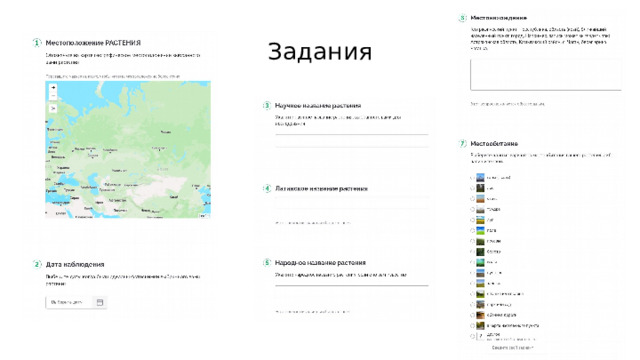Click the heading Латинское название растения

coord(321,189)
